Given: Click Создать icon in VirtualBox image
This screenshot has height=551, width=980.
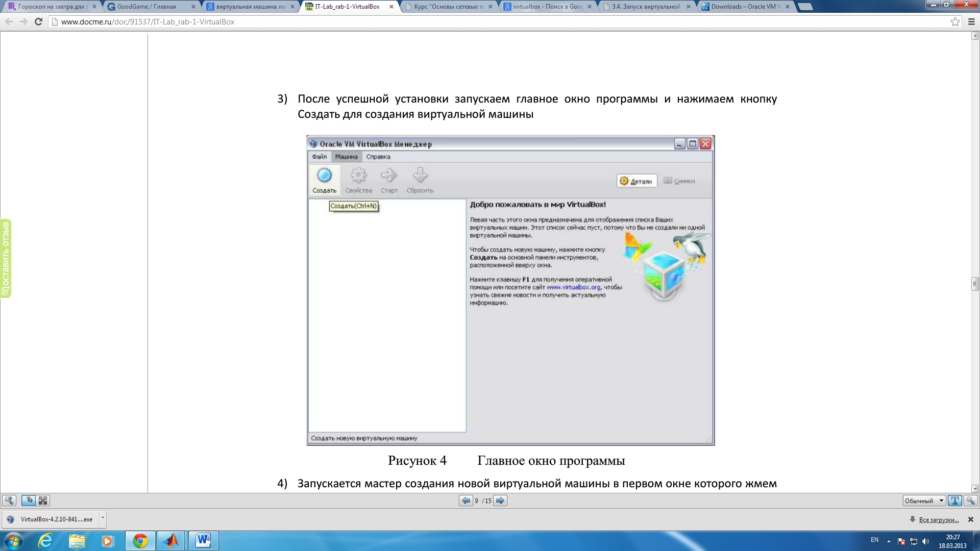Looking at the screenshot, I should (324, 180).
